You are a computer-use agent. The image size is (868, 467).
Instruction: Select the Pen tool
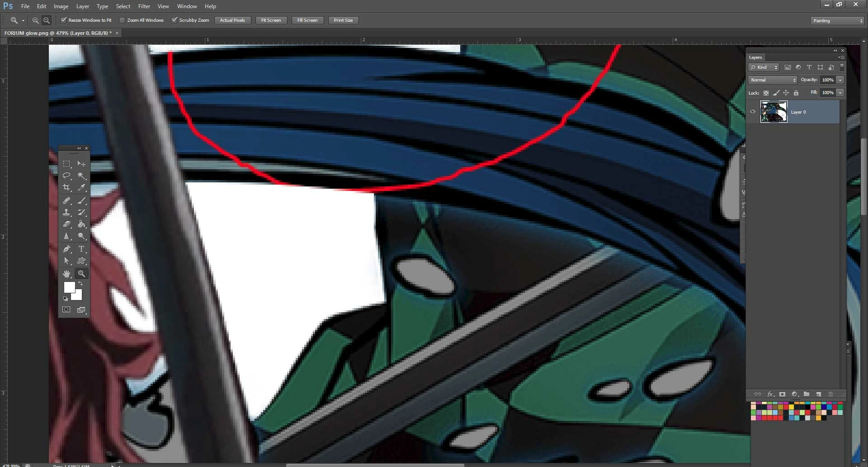coord(66,249)
